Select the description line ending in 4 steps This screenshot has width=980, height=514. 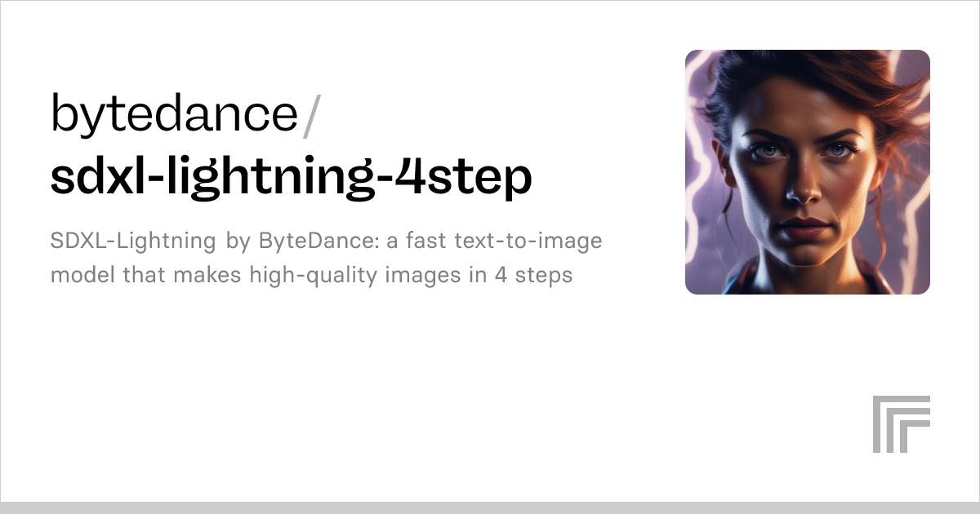[311, 276]
